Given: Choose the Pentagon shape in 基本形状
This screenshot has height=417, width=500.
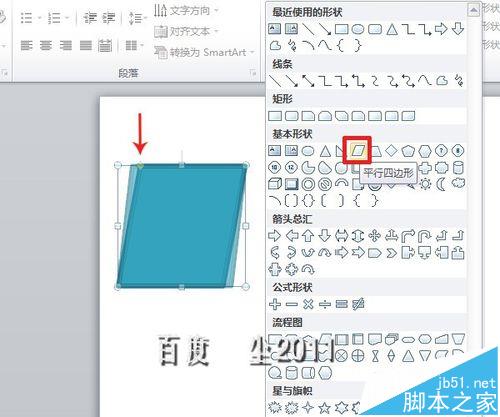Looking at the screenshot, I should [408, 151].
